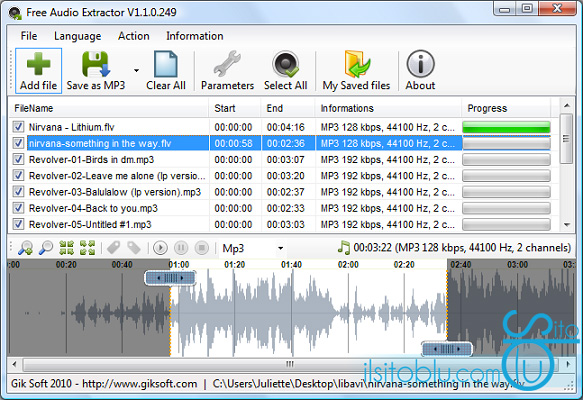This screenshot has width=583, height=400.
Task: Click the Select All speaker icon
Action: tap(285, 64)
